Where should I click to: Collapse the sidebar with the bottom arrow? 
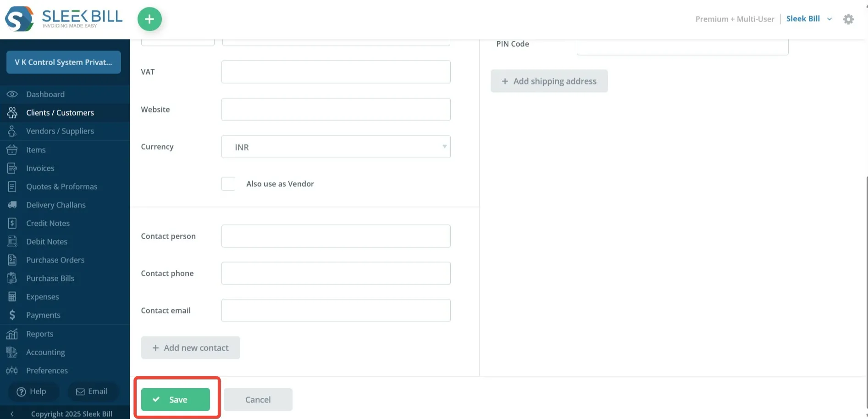coord(12,413)
